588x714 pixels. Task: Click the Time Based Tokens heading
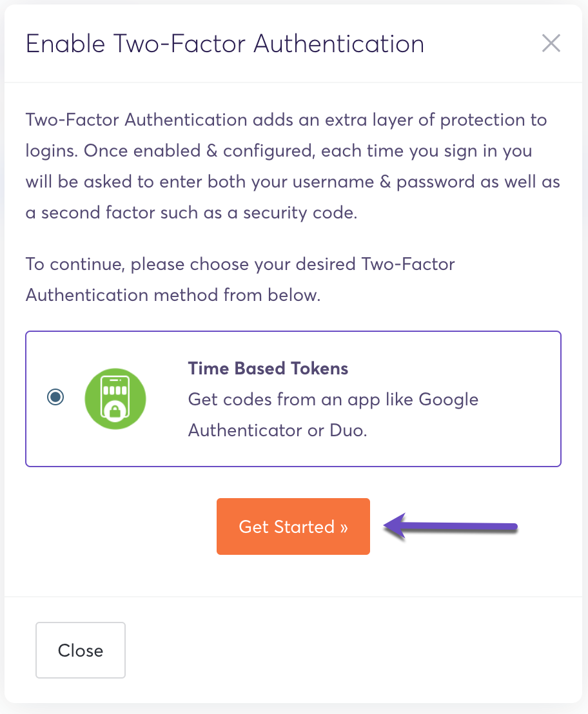click(x=268, y=369)
